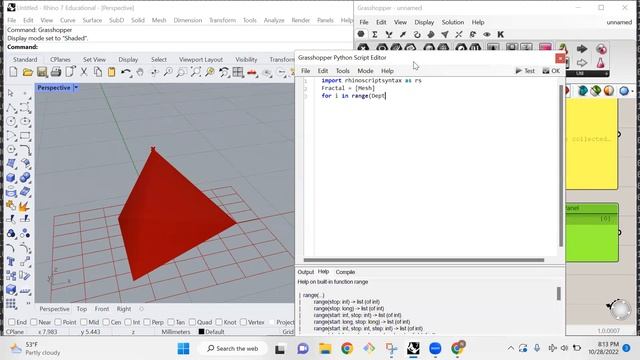This screenshot has width=640, height=360.
Task: Enable the Point osnap checkbox
Action: point(58,322)
